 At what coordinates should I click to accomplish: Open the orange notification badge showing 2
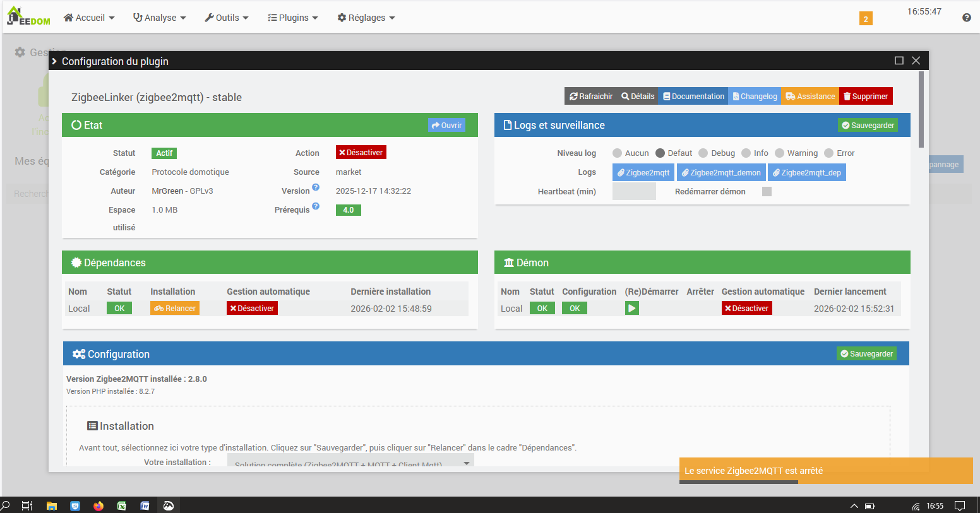click(x=866, y=19)
